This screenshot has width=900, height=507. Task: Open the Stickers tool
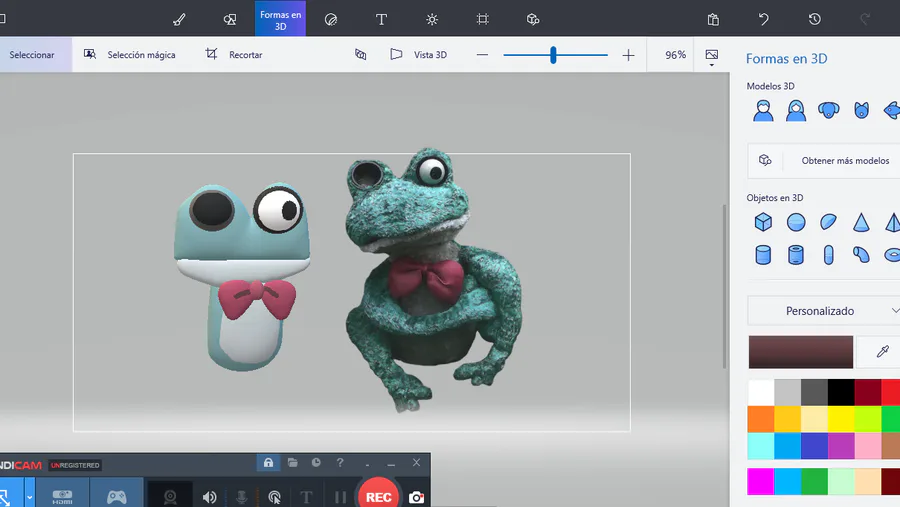point(331,19)
